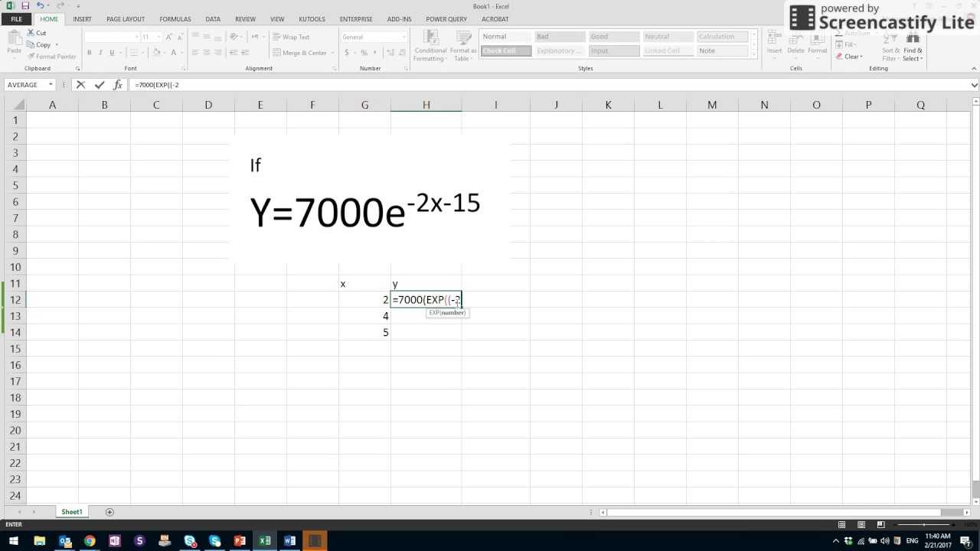Image resolution: width=980 pixels, height=551 pixels.
Task: Open Chrome from the taskbar
Action: tap(90, 541)
